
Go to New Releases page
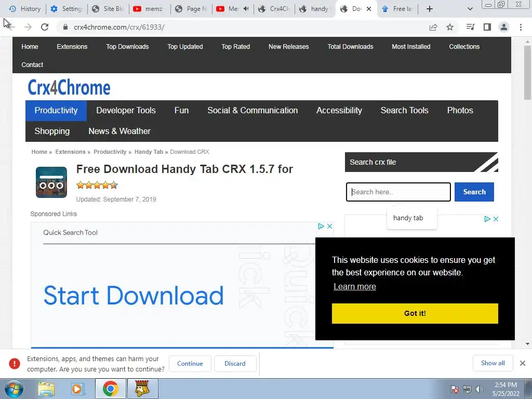[x=288, y=46]
